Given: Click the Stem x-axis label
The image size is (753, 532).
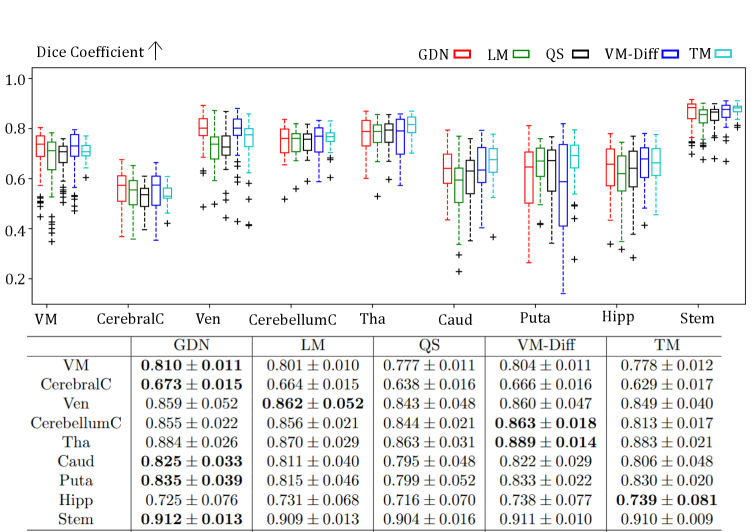Looking at the screenshot, I should (697, 318).
